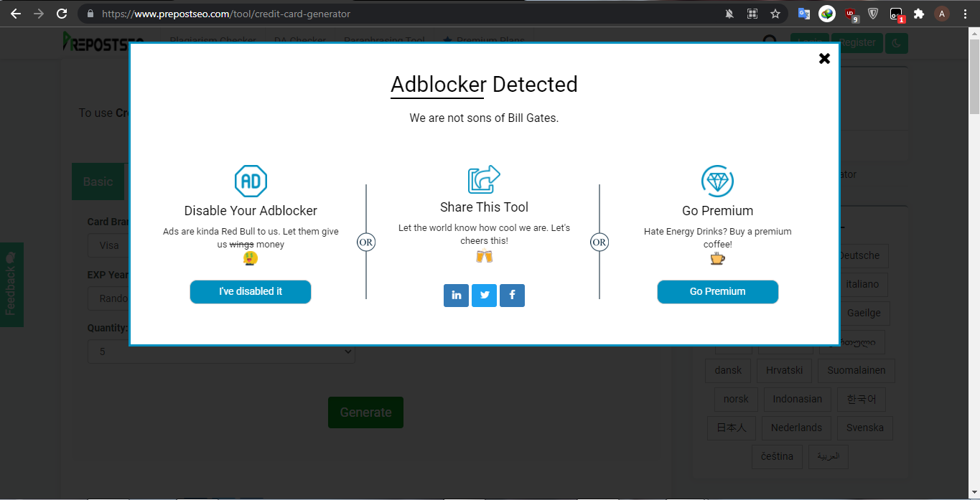Open the dark mode moon icon
The width and height of the screenshot is (980, 500).
coord(896,43)
